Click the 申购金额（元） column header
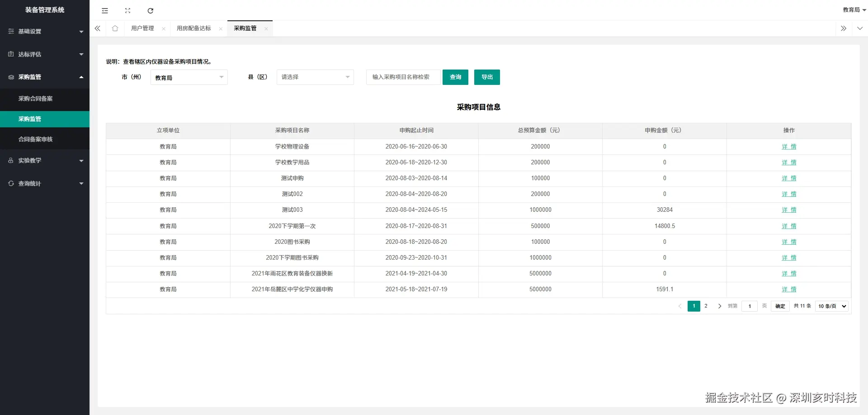This screenshot has height=415, width=868. click(665, 131)
